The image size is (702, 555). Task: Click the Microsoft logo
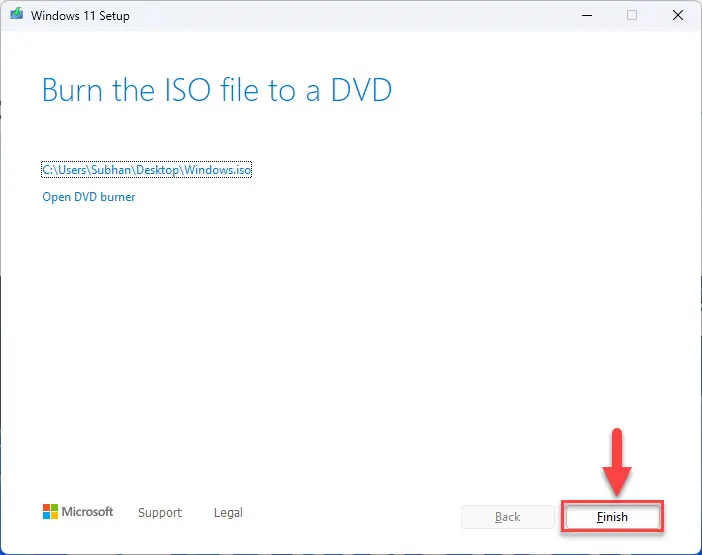pyautogui.click(x=77, y=512)
